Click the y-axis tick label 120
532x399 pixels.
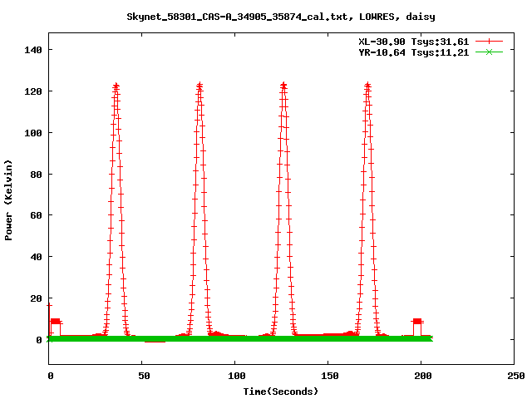coord(33,91)
